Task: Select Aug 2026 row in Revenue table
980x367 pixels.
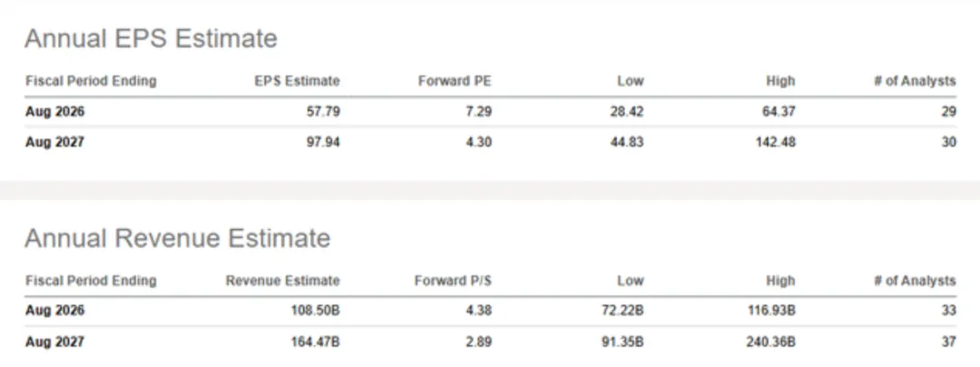Action: click(54, 311)
